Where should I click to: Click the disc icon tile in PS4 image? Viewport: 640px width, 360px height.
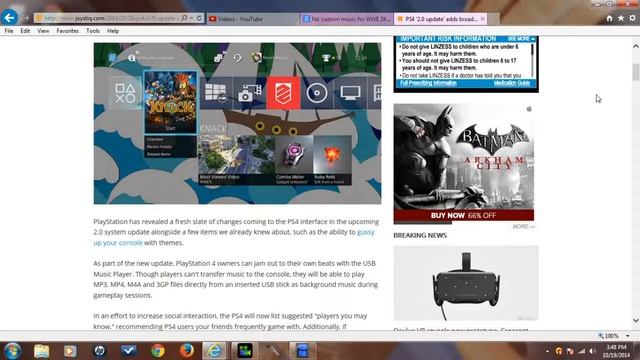[317, 93]
